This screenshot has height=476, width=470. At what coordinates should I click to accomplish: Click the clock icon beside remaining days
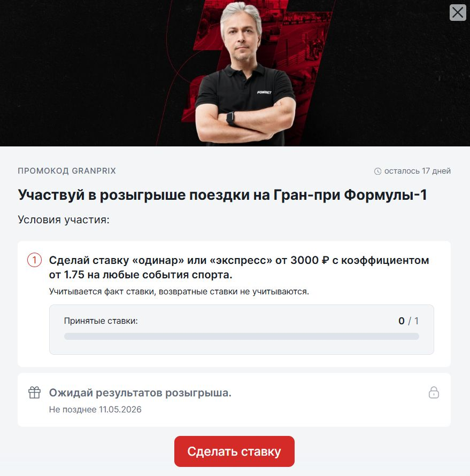pyautogui.click(x=377, y=171)
